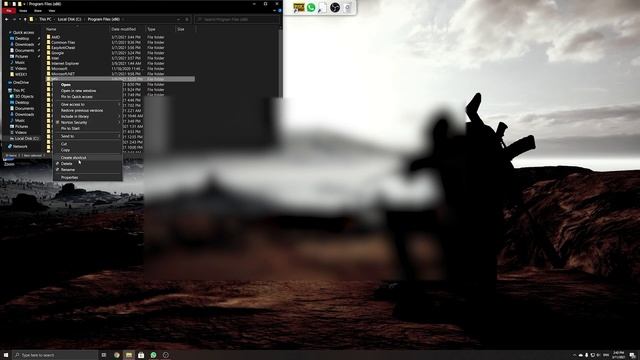Open 3D Objects in the navigation pane
This screenshot has height=360, width=640.
click(24, 97)
